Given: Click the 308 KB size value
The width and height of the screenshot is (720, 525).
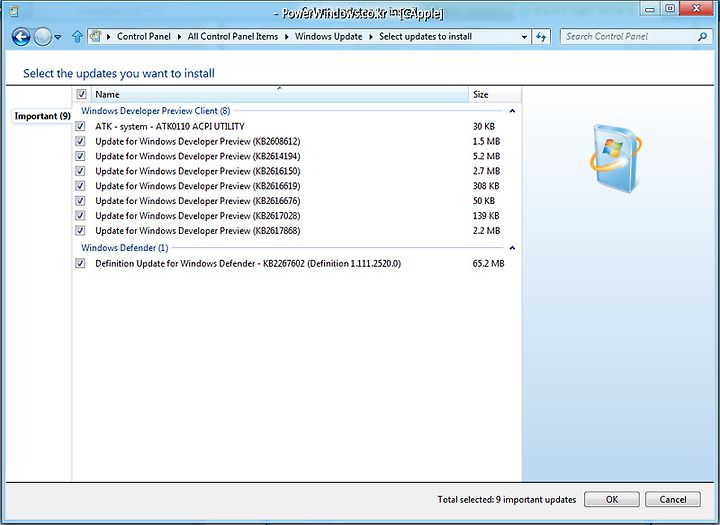Looking at the screenshot, I should tap(486, 186).
